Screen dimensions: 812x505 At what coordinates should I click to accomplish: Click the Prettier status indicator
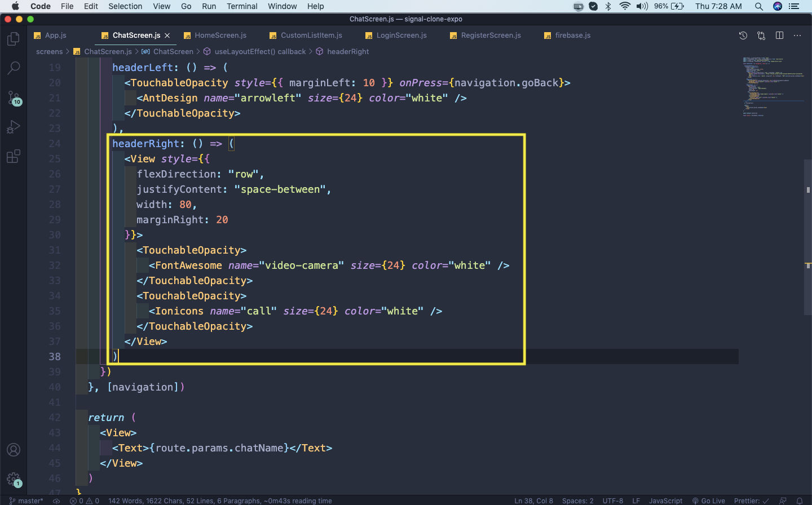[x=752, y=500]
